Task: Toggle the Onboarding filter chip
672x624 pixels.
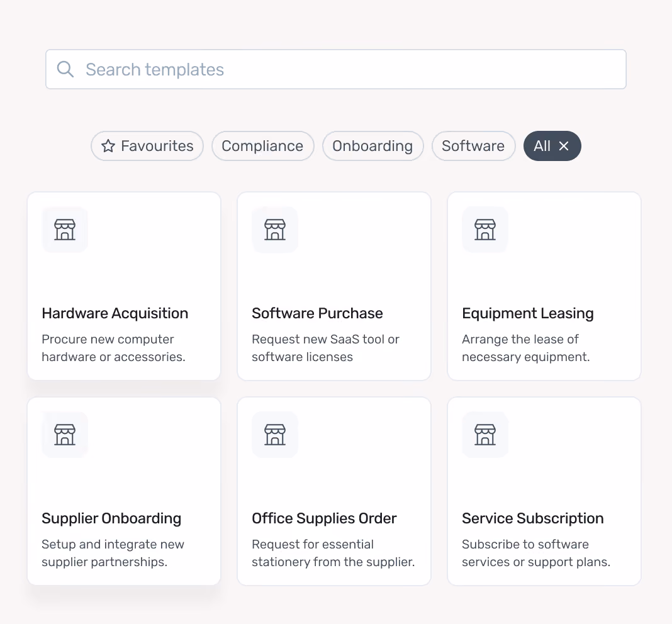Action: pyautogui.click(x=373, y=146)
